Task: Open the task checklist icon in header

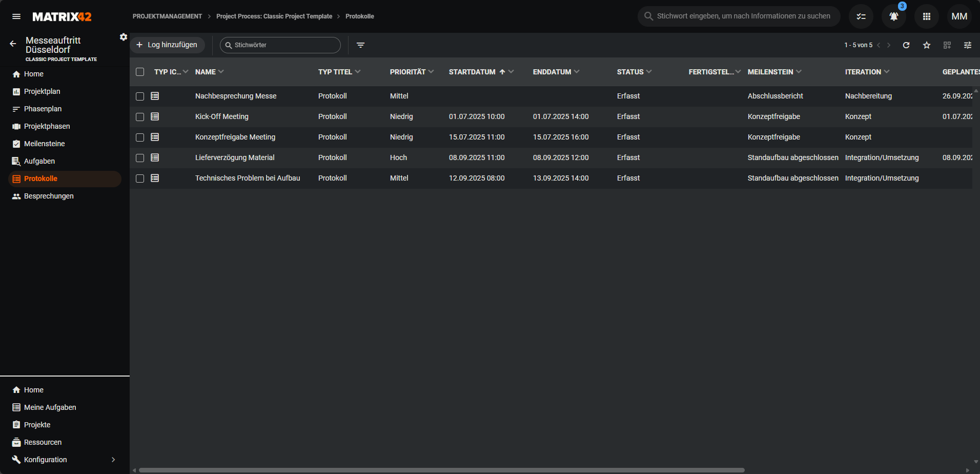Action: [x=861, y=16]
